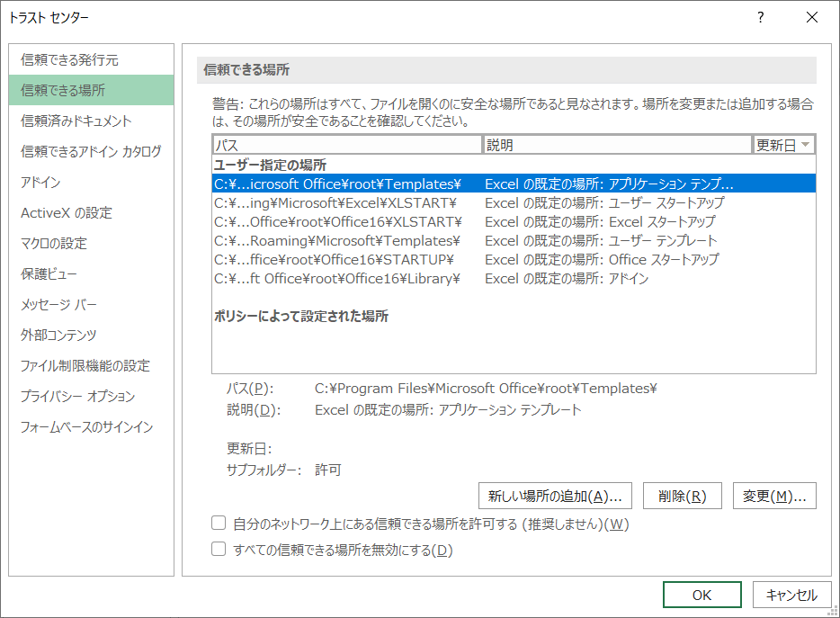The width and height of the screenshot is (840, 618).
Task: Switch to 信頼済みドキュメント settings
Action: (91, 121)
